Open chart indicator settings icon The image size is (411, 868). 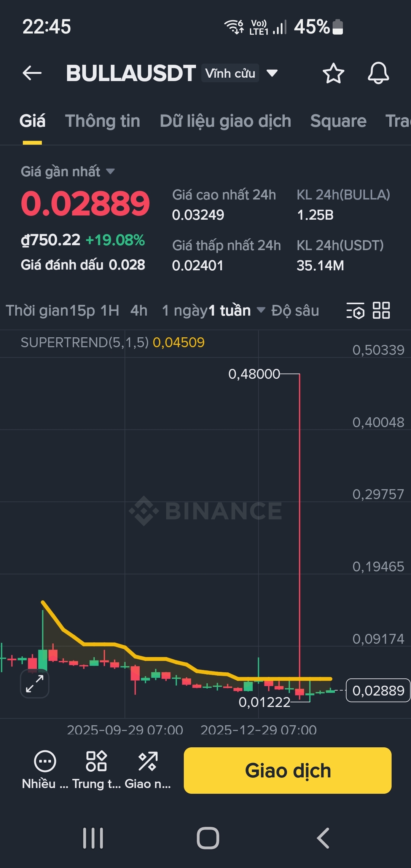(x=355, y=311)
